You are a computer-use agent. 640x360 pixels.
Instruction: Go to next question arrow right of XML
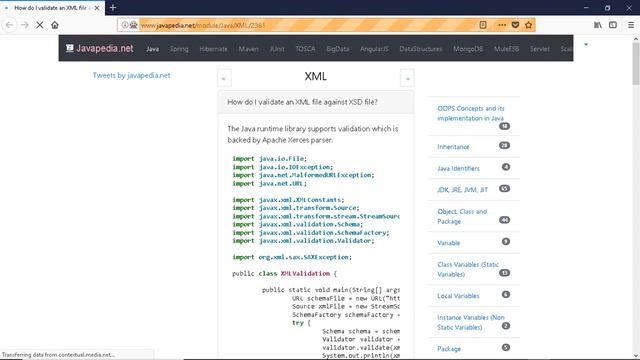(407, 78)
